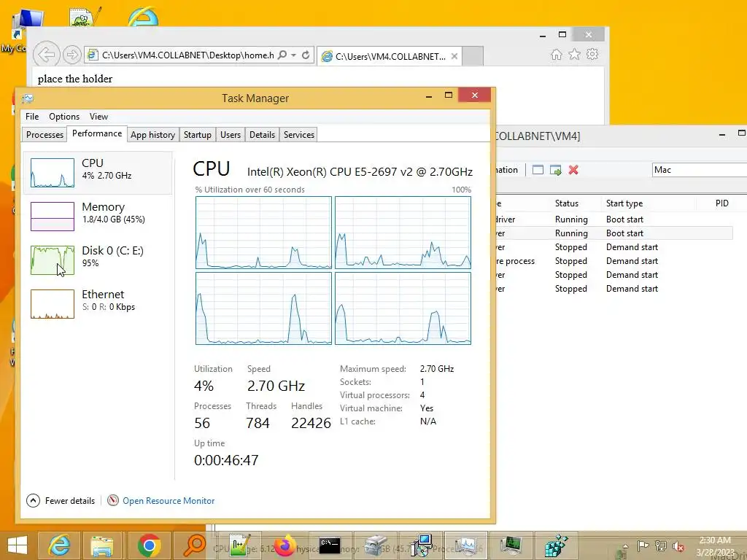747x560 pixels.
Task: Select the CPU performance graph thumbnail
Action: click(53, 172)
